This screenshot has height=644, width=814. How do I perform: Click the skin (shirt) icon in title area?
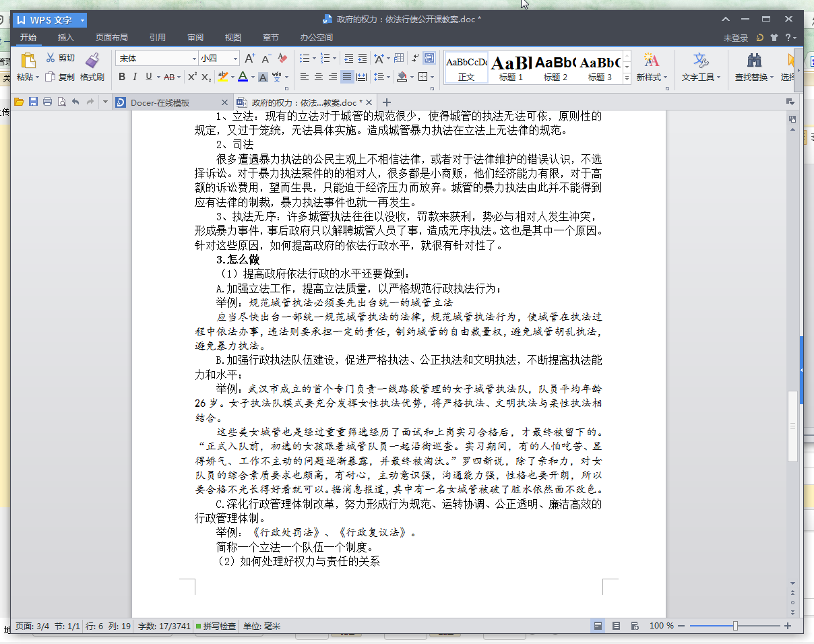(x=774, y=38)
